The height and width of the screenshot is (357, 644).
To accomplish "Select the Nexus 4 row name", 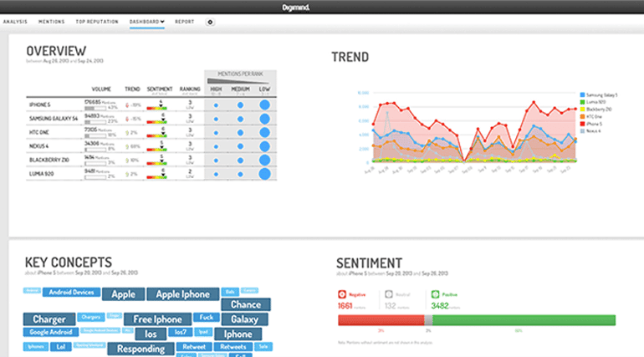I will tap(38, 146).
